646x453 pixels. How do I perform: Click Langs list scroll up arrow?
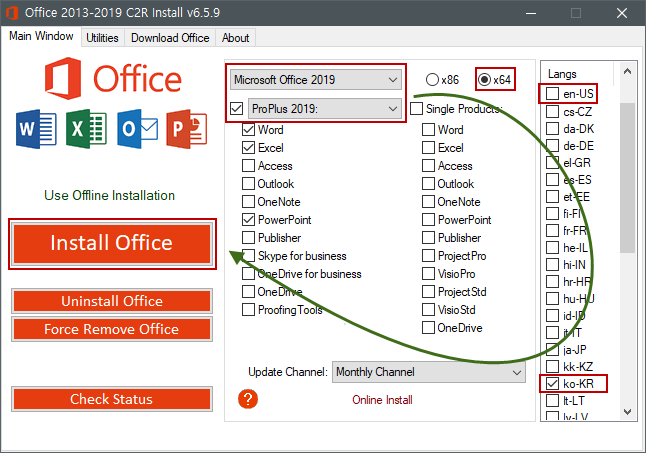pos(627,72)
